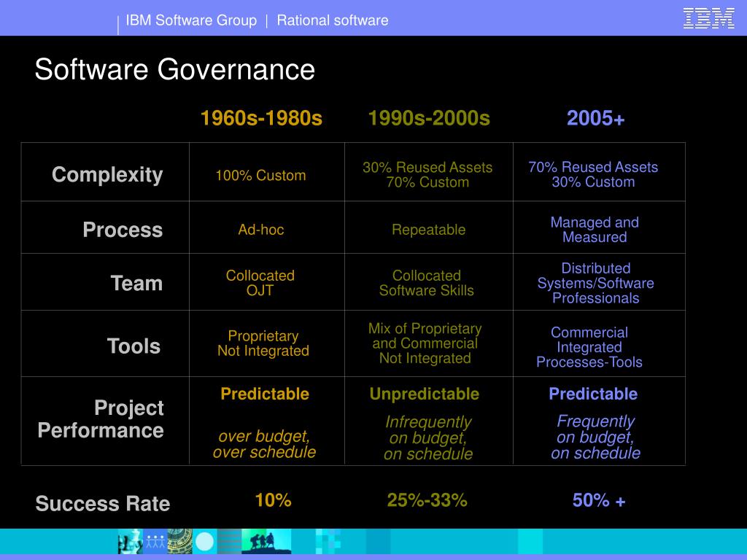Click the IBM Software Group header label
Screen dimensions: 747x560
191,20
